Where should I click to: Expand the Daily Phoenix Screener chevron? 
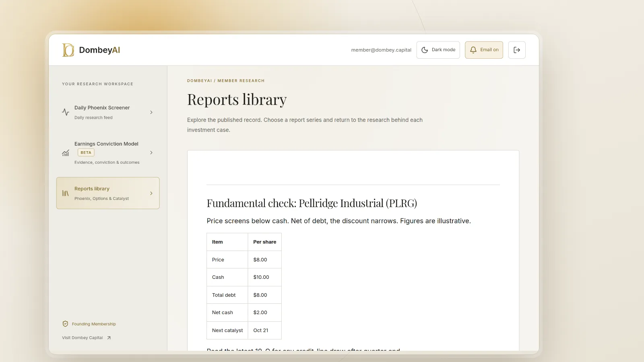151,112
